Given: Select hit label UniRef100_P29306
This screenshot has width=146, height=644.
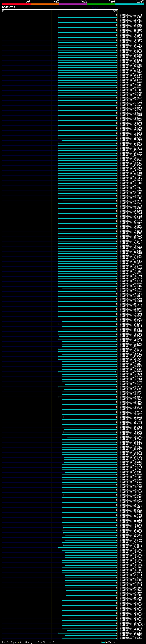Looking at the screenshot, I should click(131, 336).
